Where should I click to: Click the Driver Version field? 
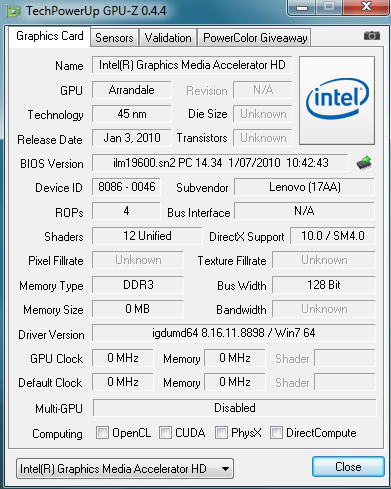click(234, 333)
